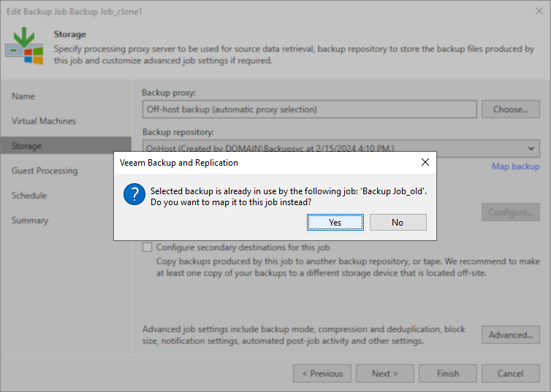Click the 'Veeam Backup and Replication' dialog title

[x=179, y=163]
